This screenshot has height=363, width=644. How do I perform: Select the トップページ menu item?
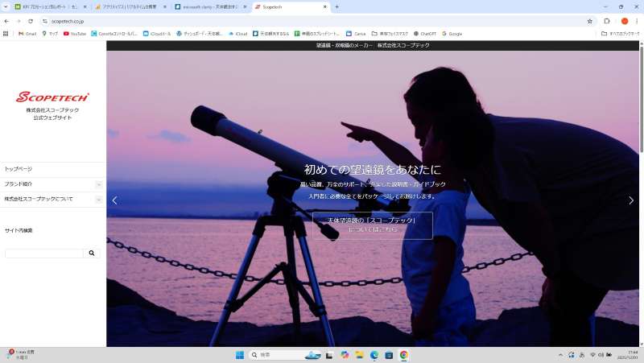(x=19, y=169)
